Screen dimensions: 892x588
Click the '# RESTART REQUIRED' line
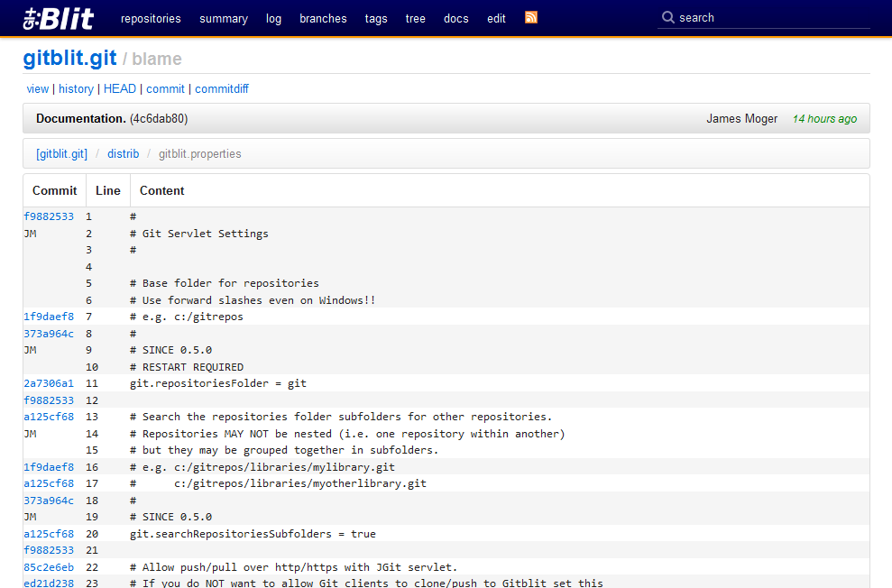point(187,367)
